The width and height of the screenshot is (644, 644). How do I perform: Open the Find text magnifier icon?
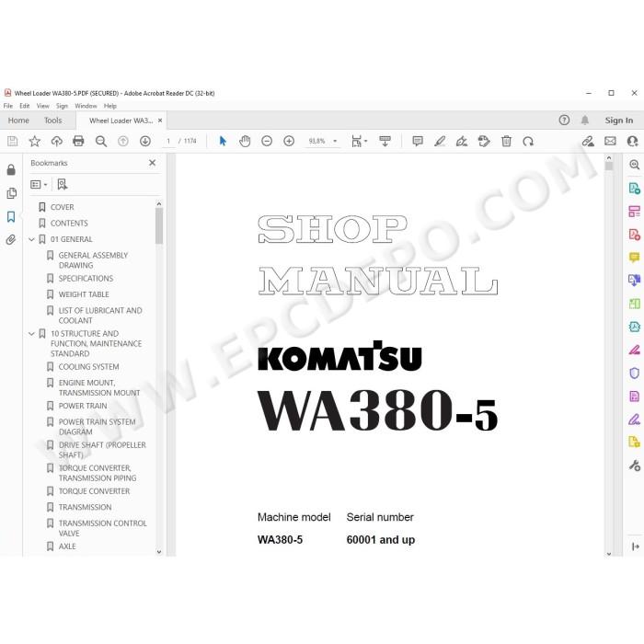pyautogui.click(x=100, y=142)
